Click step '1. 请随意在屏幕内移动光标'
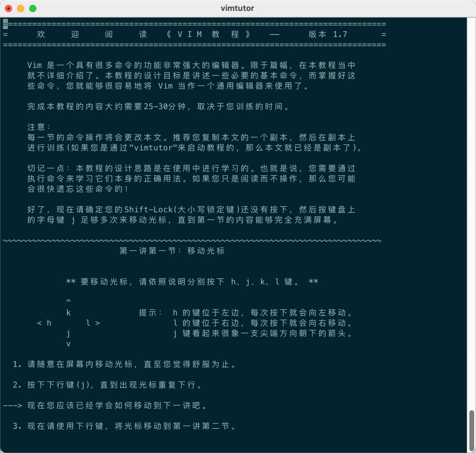 (124, 364)
